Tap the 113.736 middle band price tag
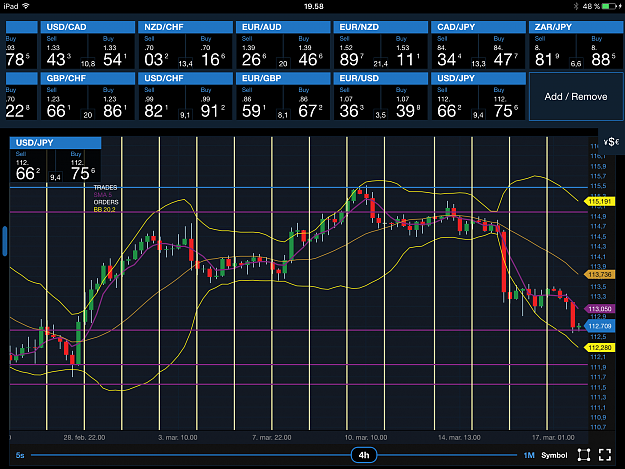The width and height of the screenshot is (625, 469). point(599,275)
